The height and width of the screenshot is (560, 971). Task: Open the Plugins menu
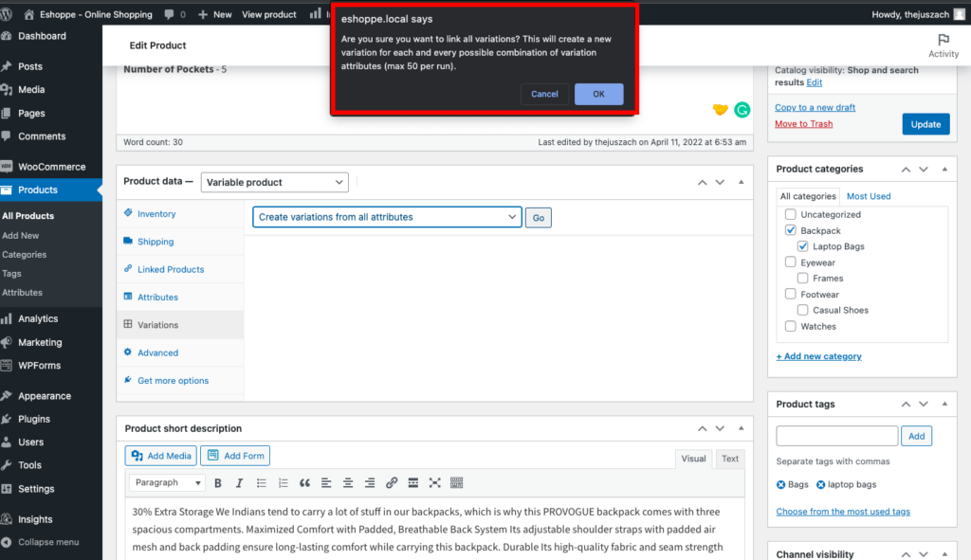tap(33, 419)
